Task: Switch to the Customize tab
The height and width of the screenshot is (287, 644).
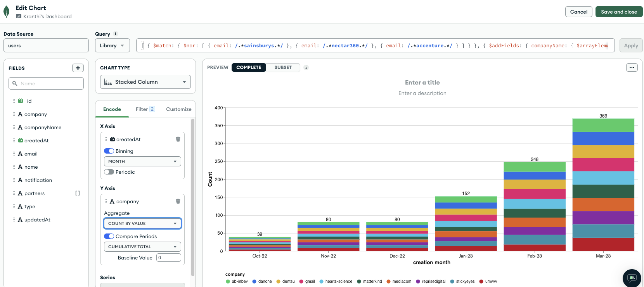Action: pos(178,109)
